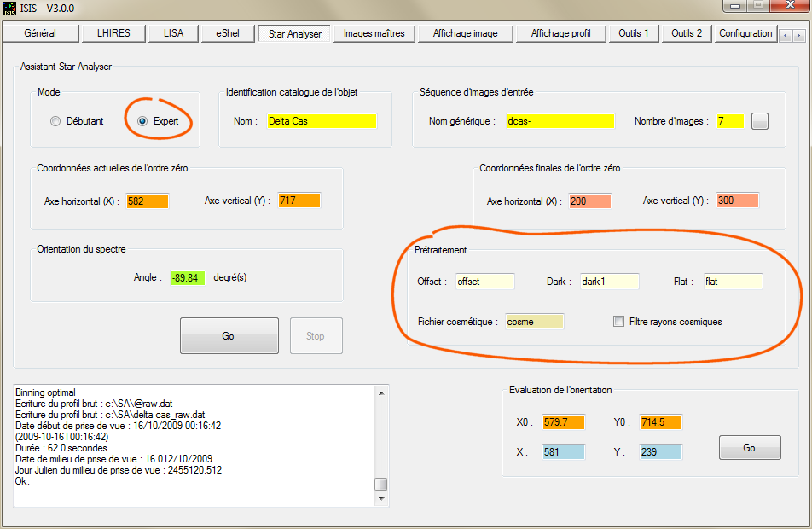The width and height of the screenshot is (812, 529).
Task: Click the scroll down arrow of log panel
Action: pos(380,497)
